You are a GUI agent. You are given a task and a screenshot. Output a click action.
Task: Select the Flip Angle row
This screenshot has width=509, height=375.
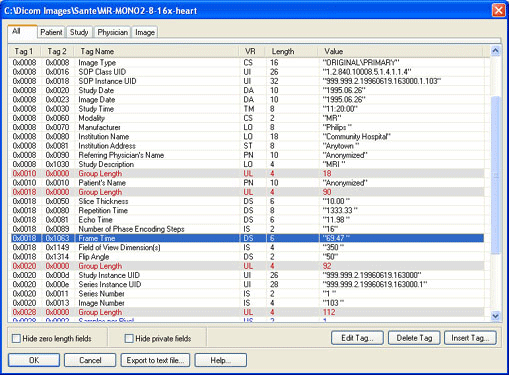click(x=246, y=257)
